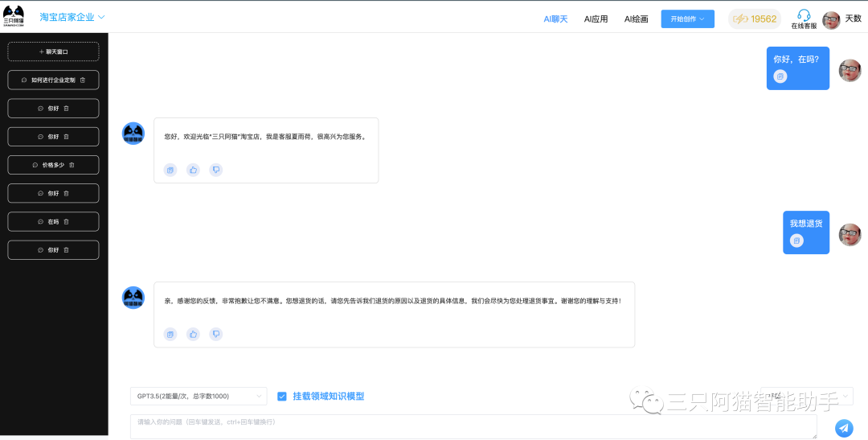The width and height of the screenshot is (868, 440).
Task: Open the 如何进行企业定制 chat
Action: click(x=53, y=80)
